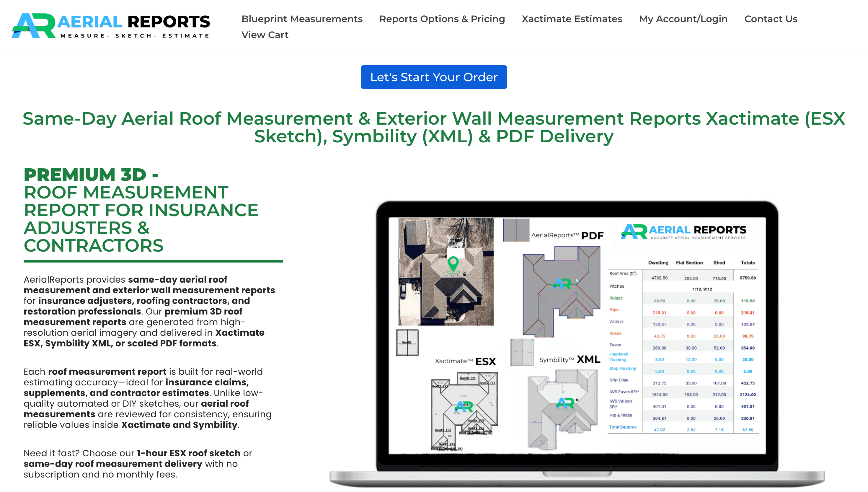Click the Aerial Reports logo inside laptop screen
868x492 pixels.
683,232
